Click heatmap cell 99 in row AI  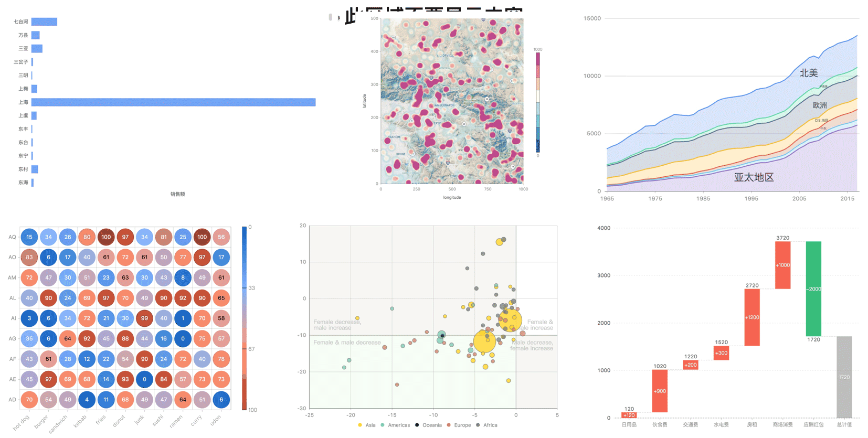[x=144, y=318]
